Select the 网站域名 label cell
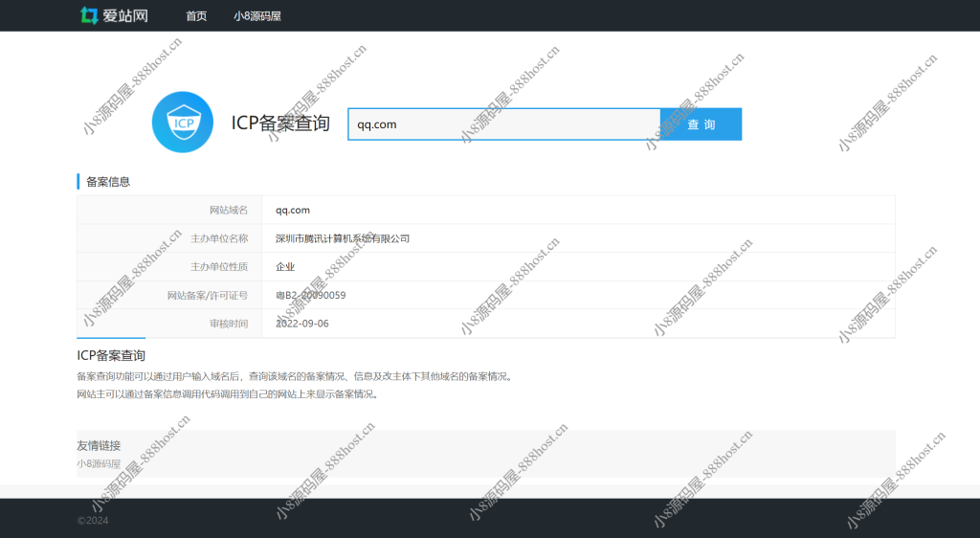980x538 pixels. [x=169, y=210]
